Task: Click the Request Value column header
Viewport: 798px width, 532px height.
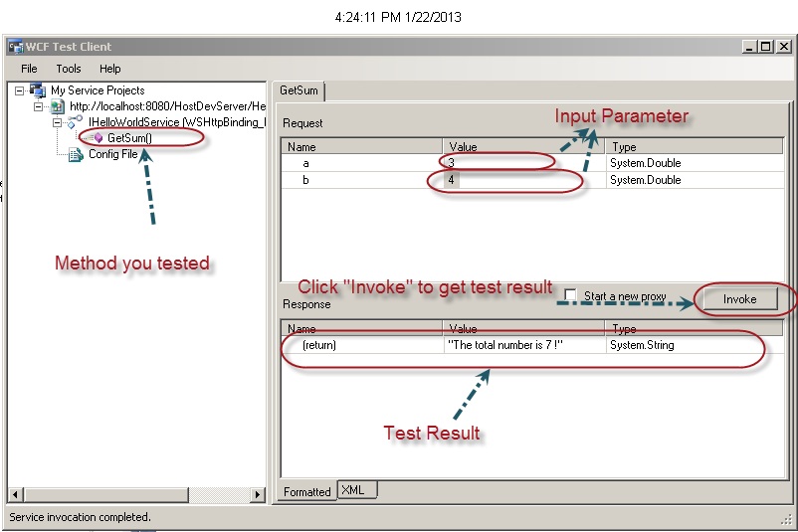Action: click(523, 146)
